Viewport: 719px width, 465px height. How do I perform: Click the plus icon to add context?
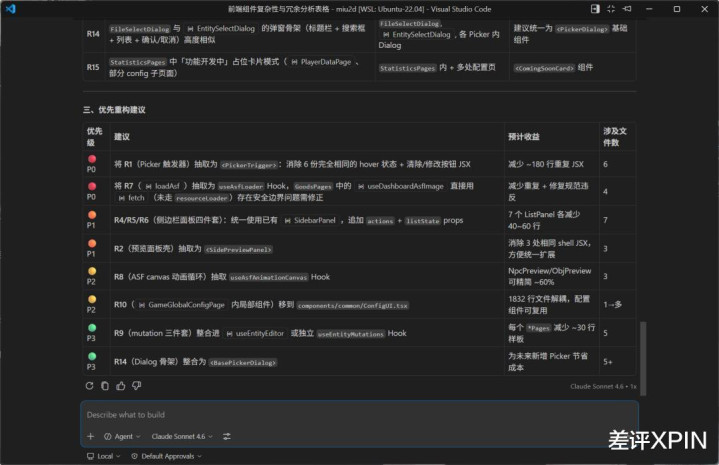[90, 436]
